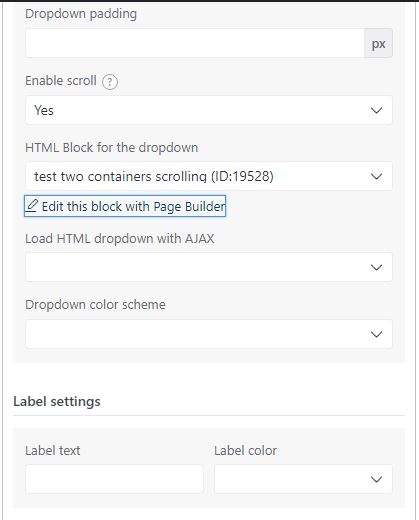This screenshot has height=520, width=419.
Task: Click the chevron in Dropdown color scheme field
Action: (376, 334)
